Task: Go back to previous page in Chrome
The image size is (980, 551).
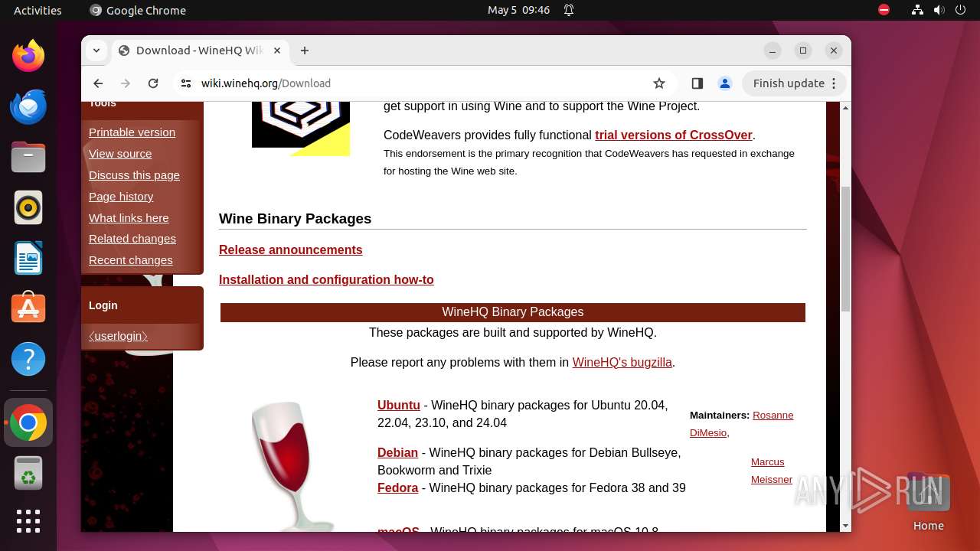Action: pyautogui.click(x=98, y=83)
